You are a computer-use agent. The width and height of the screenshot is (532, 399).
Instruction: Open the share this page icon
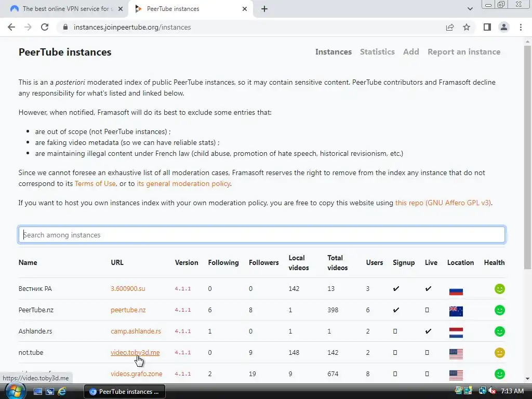click(450, 27)
